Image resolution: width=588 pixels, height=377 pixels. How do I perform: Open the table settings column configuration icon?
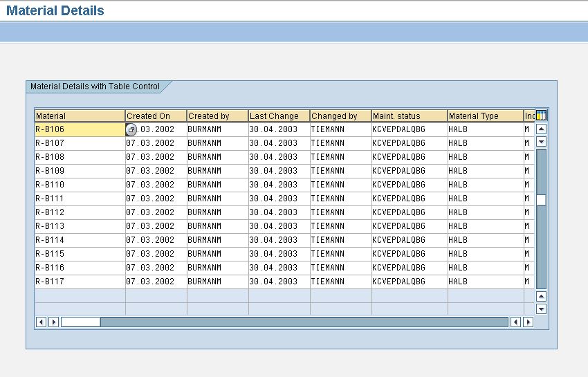point(541,115)
